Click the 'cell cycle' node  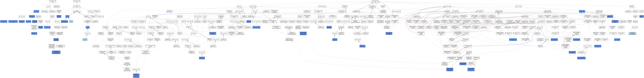pos(255,11)
